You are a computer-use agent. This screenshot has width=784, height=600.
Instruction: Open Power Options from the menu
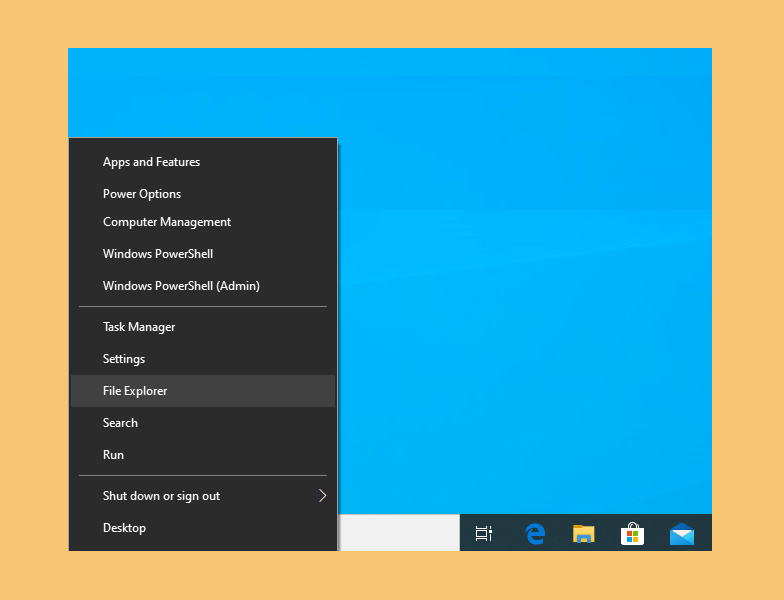click(202, 194)
